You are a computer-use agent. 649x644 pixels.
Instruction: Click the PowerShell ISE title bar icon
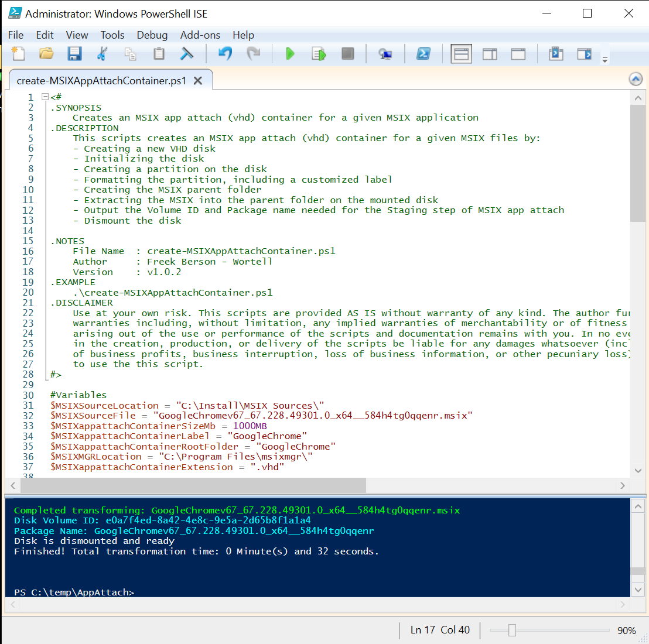pos(15,13)
